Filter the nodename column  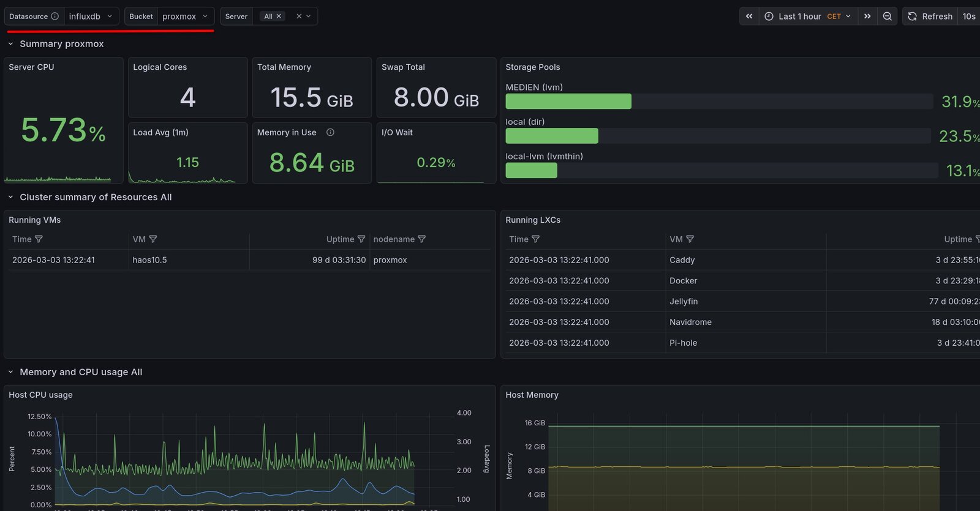coord(422,239)
